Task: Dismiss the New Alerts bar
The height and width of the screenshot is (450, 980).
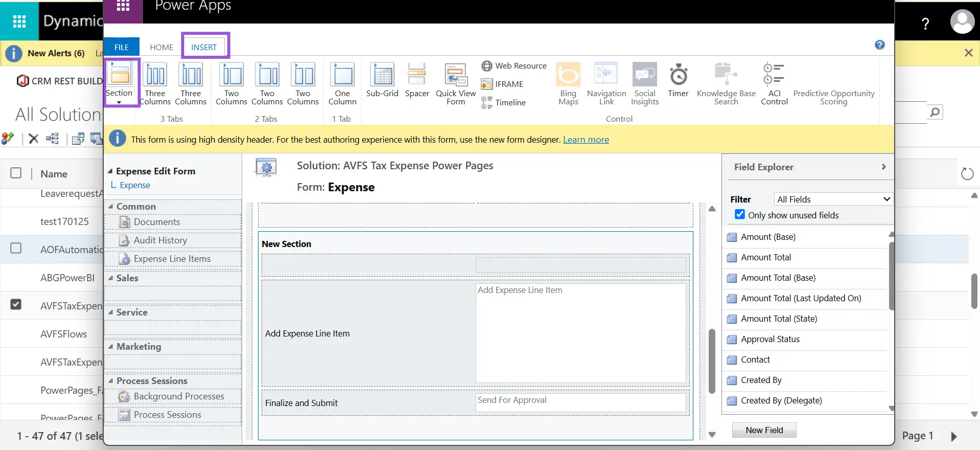Action: pyautogui.click(x=968, y=53)
